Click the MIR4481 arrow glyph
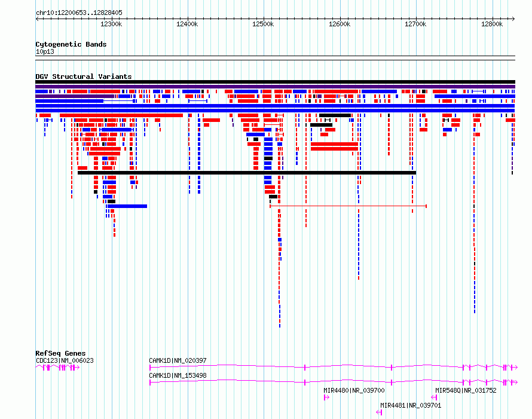 379,412
